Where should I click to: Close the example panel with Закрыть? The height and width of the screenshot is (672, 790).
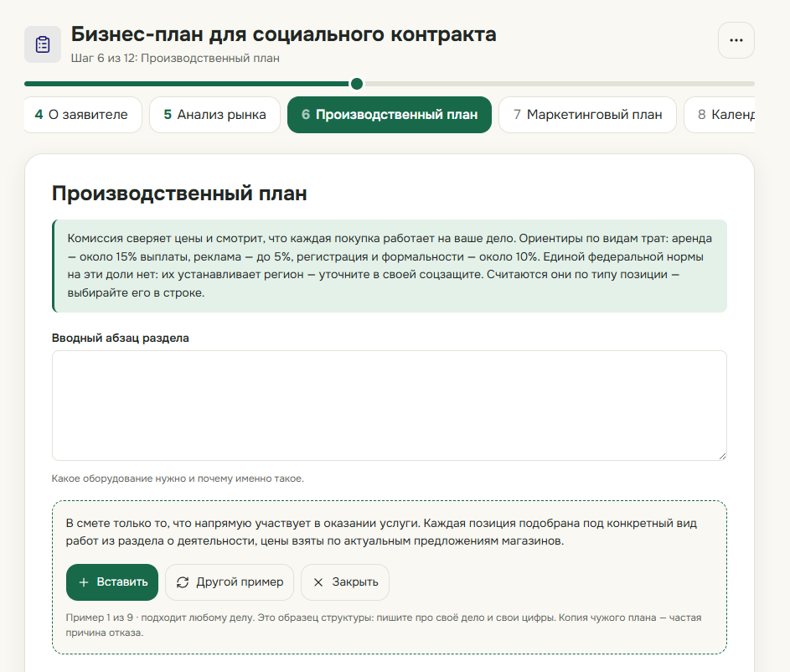[345, 582]
